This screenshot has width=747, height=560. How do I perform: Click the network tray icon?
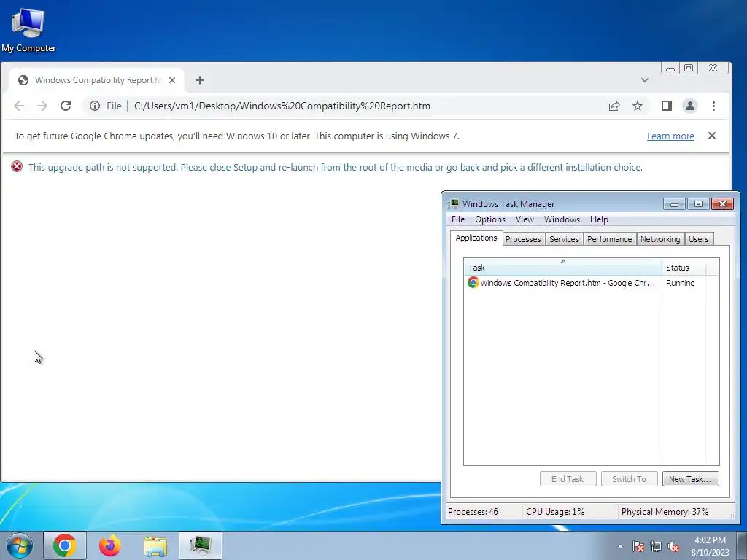click(x=656, y=546)
